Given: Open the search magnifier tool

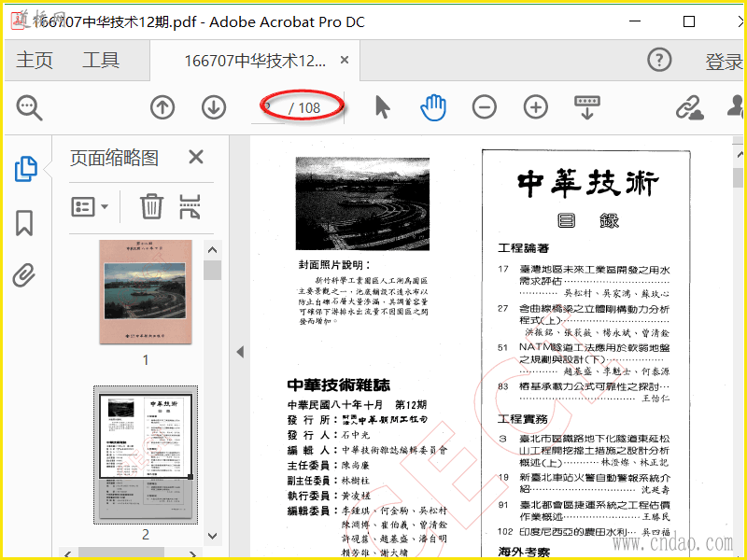Looking at the screenshot, I should coord(29,107).
